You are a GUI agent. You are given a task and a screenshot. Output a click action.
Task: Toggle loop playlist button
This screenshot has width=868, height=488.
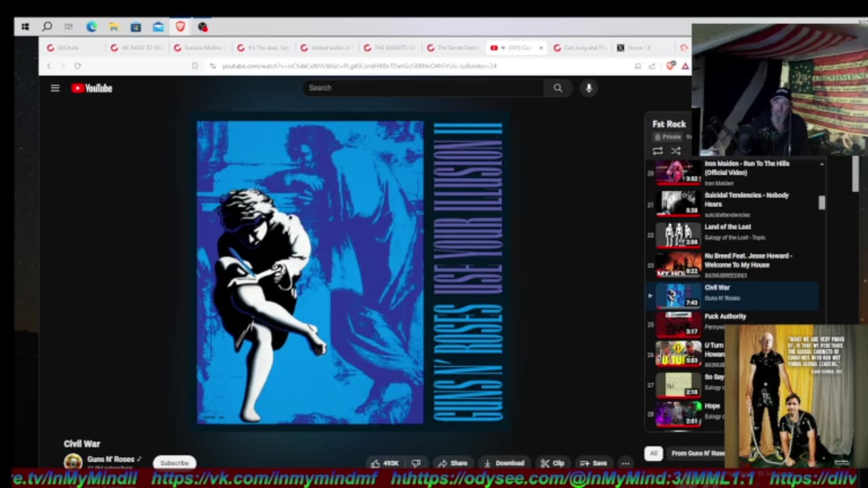658,150
